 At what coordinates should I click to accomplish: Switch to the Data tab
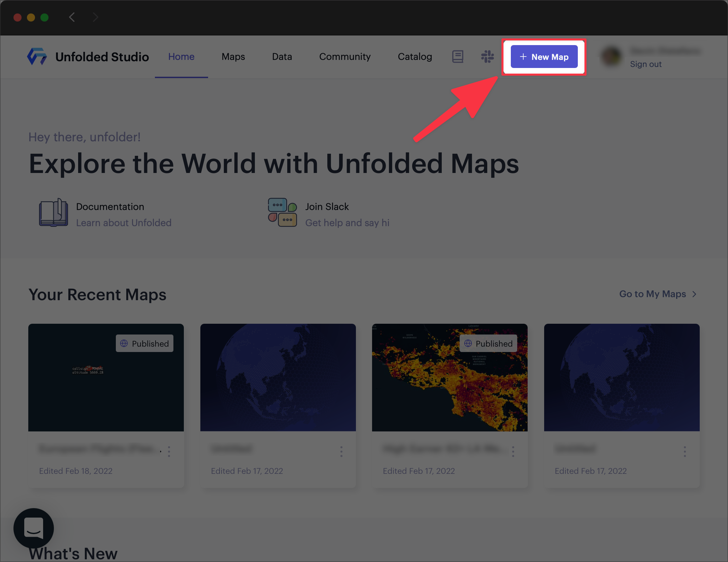coord(282,57)
